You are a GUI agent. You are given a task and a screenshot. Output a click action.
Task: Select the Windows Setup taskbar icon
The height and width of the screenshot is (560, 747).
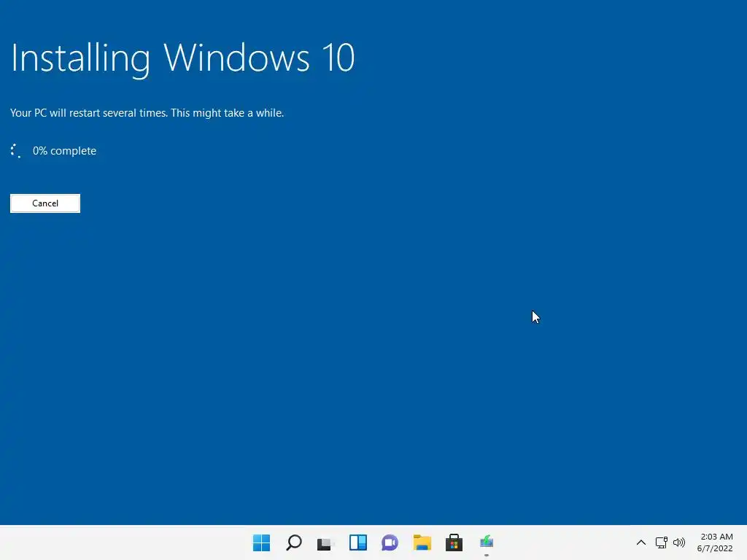pos(487,542)
